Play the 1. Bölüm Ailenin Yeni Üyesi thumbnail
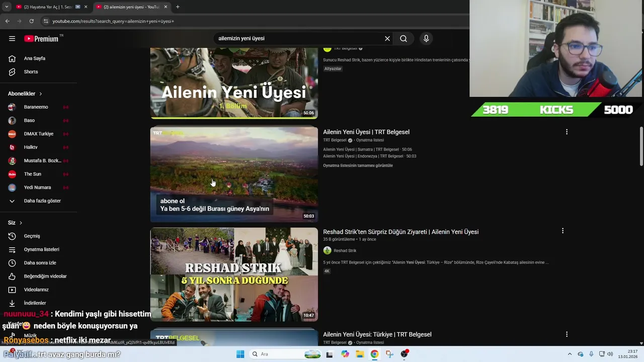This screenshot has width=644, height=362. click(234, 83)
